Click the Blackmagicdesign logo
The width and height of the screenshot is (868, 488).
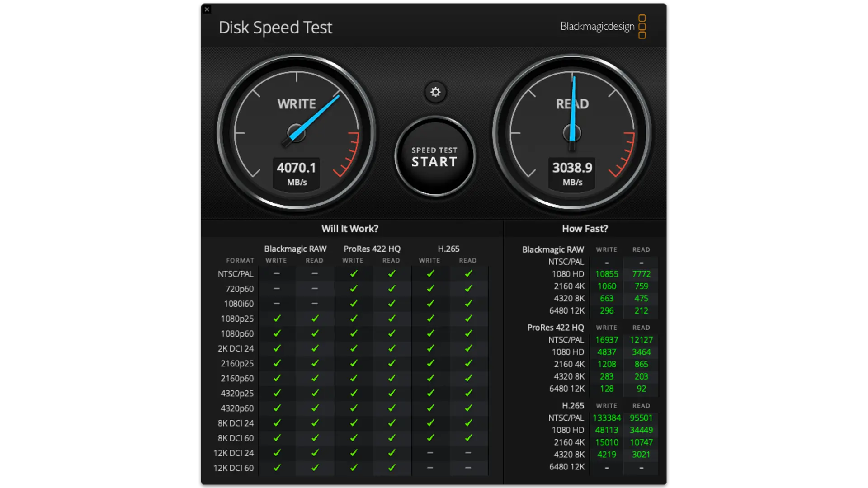(603, 27)
